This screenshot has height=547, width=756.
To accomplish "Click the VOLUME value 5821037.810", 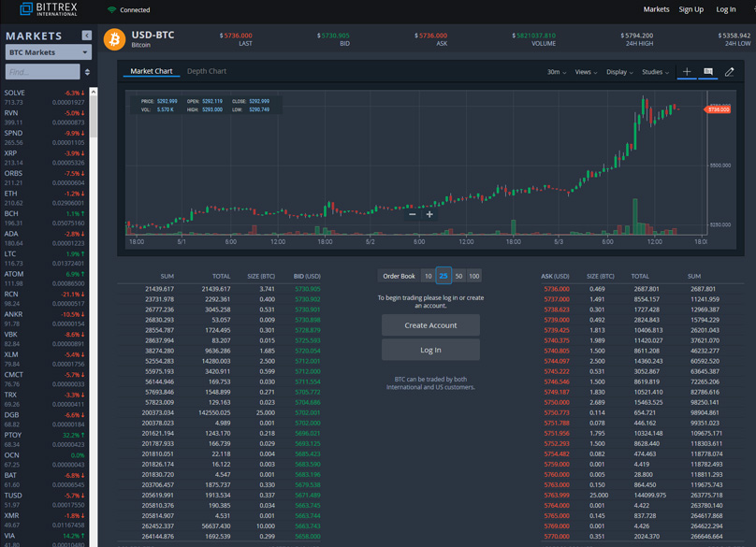I will pos(533,36).
